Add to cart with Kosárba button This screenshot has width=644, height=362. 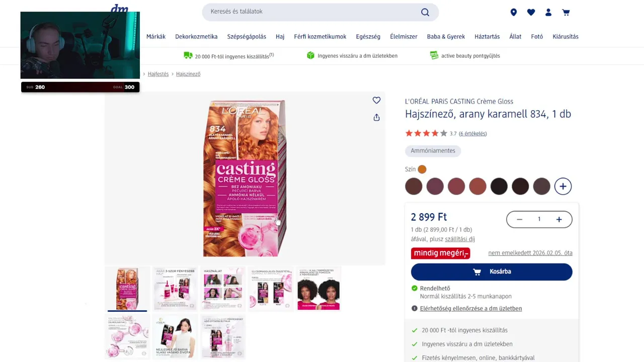pos(492,271)
